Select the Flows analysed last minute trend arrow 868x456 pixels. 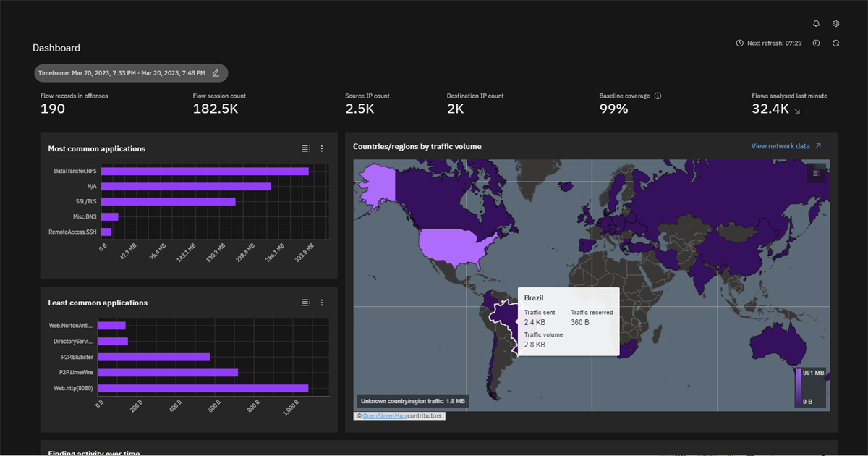pyautogui.click(x=796, y=110)
